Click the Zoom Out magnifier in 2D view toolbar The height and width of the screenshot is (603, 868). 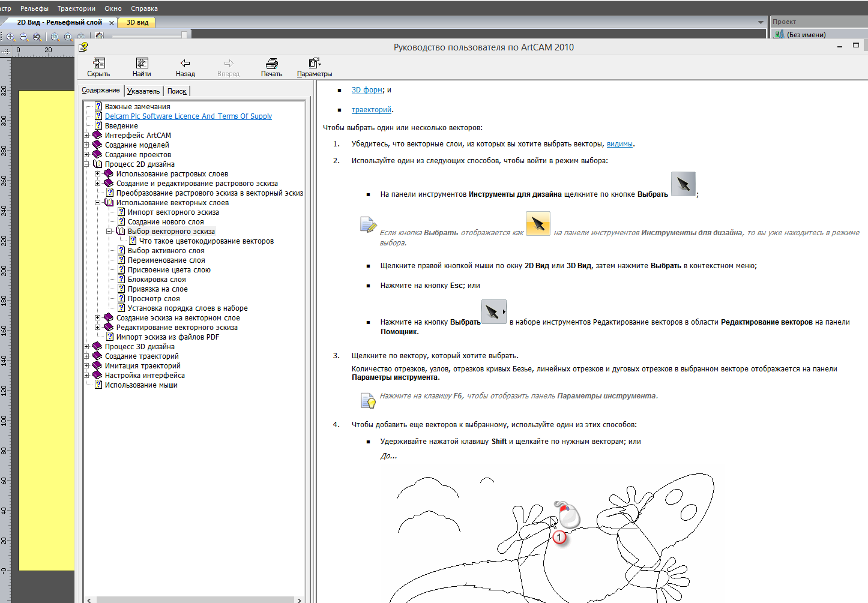click(24, 37)
